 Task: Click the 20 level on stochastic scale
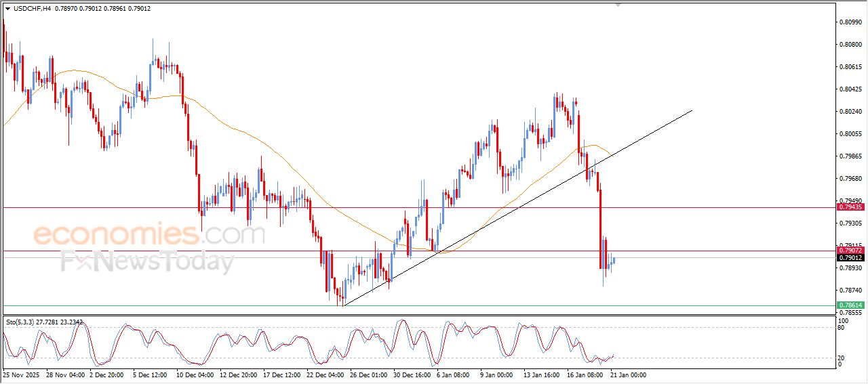point(842,357)
